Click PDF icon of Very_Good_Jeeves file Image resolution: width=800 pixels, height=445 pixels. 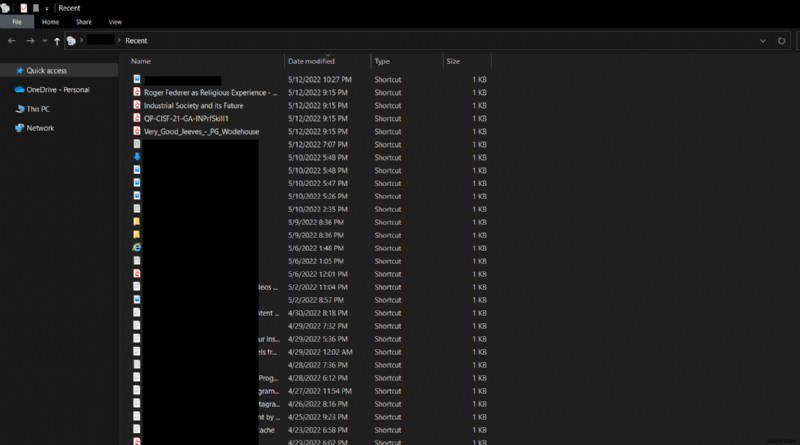pos(137,131)
